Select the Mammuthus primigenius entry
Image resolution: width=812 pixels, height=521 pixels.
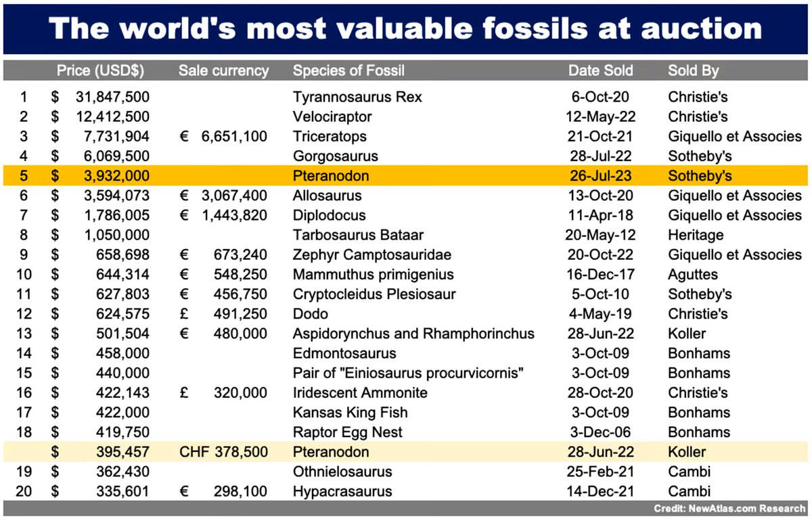373,275
